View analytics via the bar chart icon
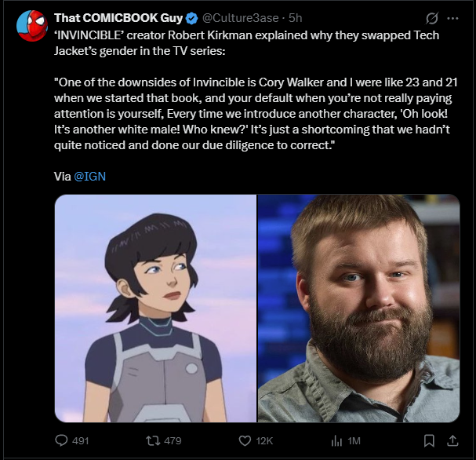Viewport: 476px width, 460px height. (336, 440)
